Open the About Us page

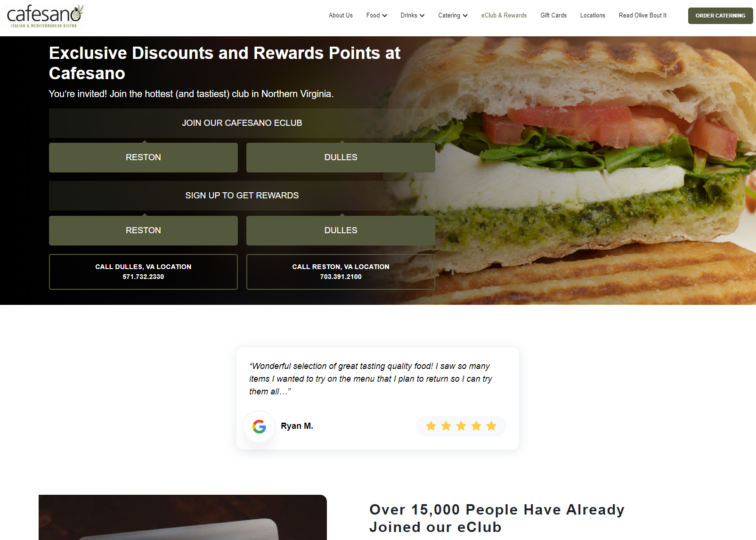[341, 16]
